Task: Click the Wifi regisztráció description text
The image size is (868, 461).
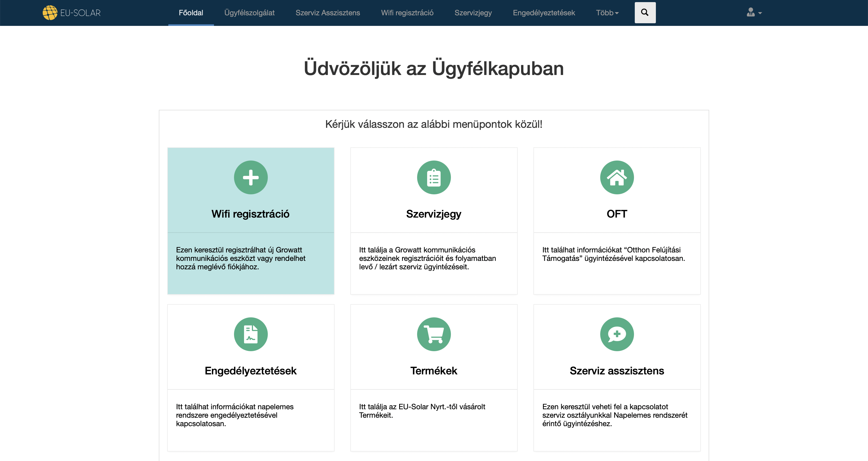Action: (241, 258)
